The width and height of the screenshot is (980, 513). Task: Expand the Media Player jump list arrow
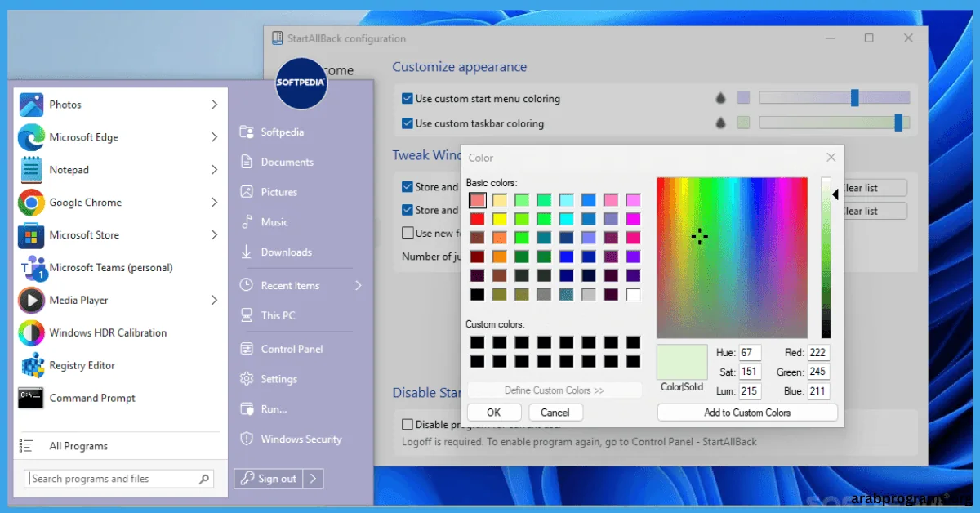point(214,301)
